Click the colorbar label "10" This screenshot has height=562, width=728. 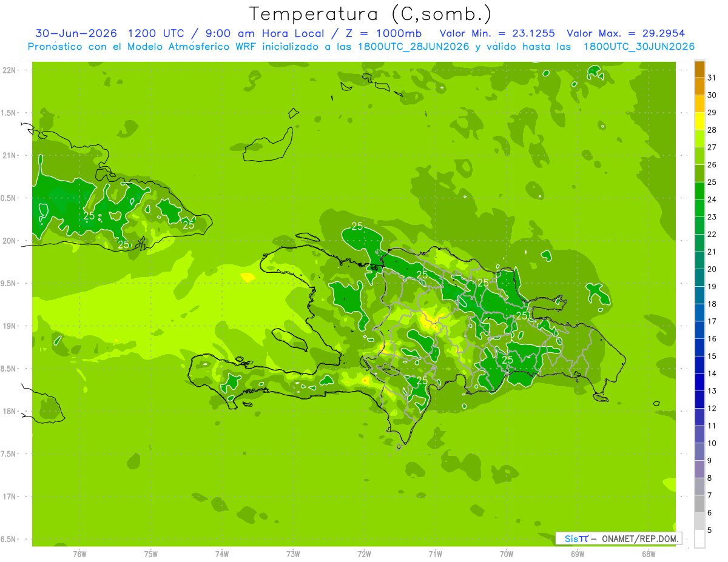(x=712, y=443)
